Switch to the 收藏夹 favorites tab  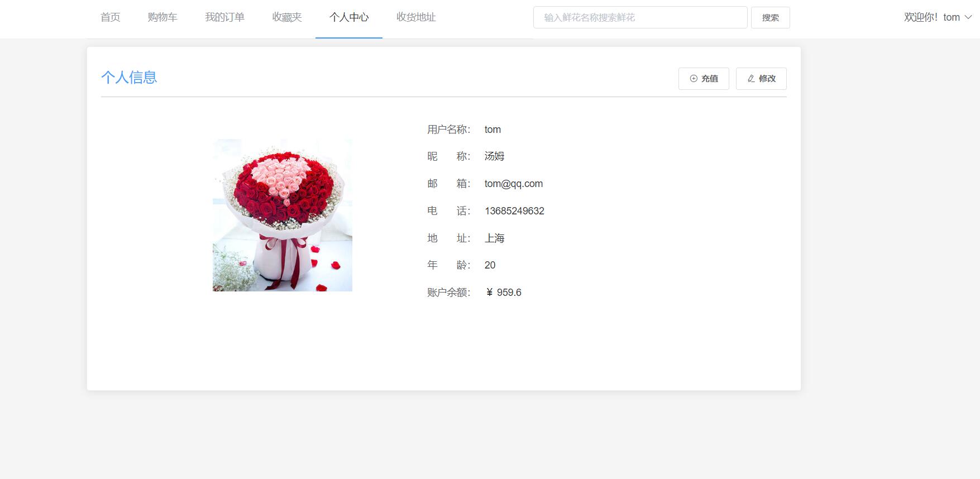pos(287,17)
